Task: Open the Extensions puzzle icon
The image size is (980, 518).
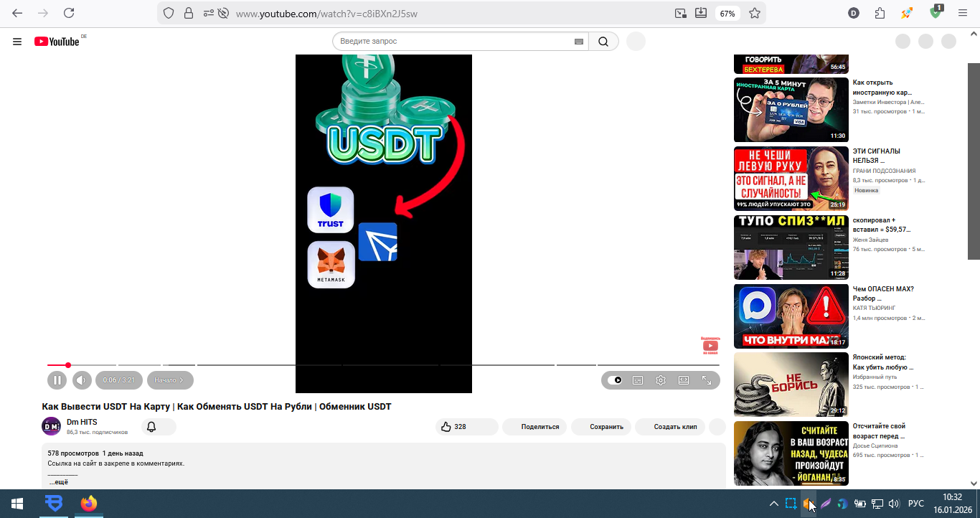Action: (x=880, y=13)
